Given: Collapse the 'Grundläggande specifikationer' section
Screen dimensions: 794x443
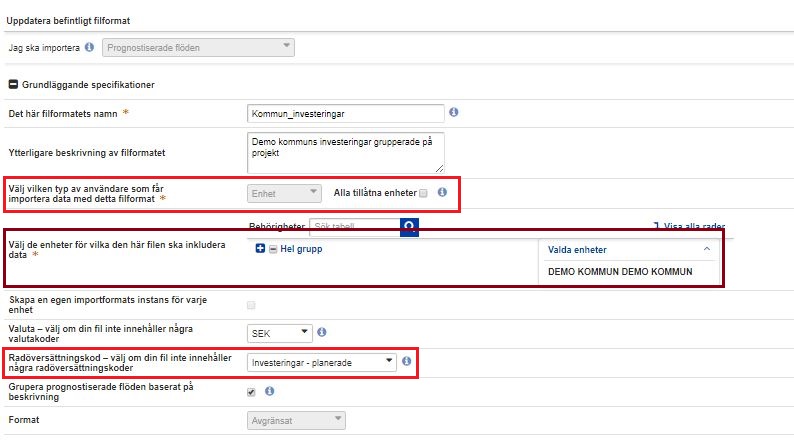Looking at the screenshot, I should (14, 85).
